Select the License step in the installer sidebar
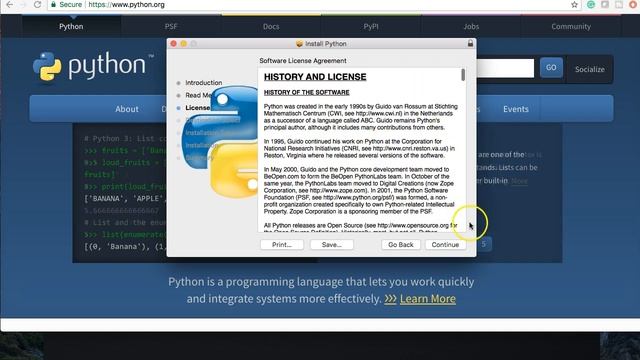Image resolution: width=640 pixels, height=360 pixels. pos(198,108)
